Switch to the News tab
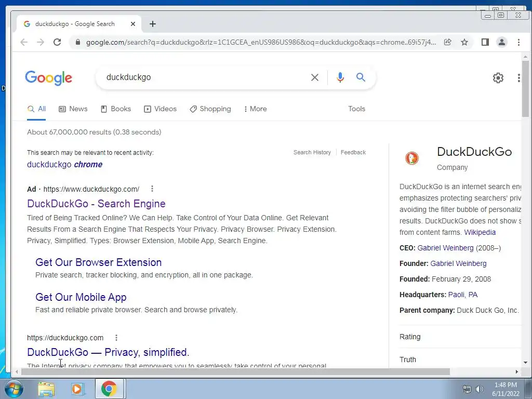The height and width of the screenshot is (399, 532). coord(73,109)
